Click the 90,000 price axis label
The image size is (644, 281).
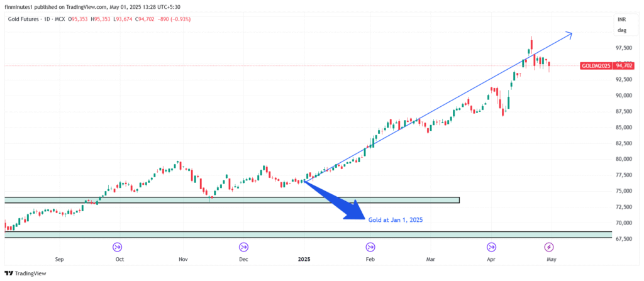click(623, 96)
